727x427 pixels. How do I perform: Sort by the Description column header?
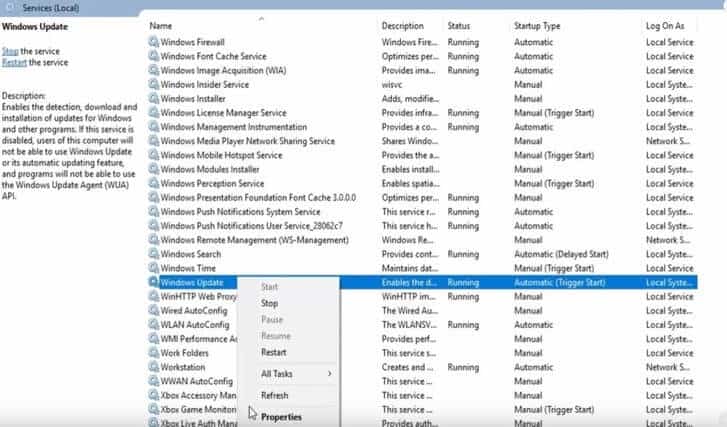(x=402, y=26)
